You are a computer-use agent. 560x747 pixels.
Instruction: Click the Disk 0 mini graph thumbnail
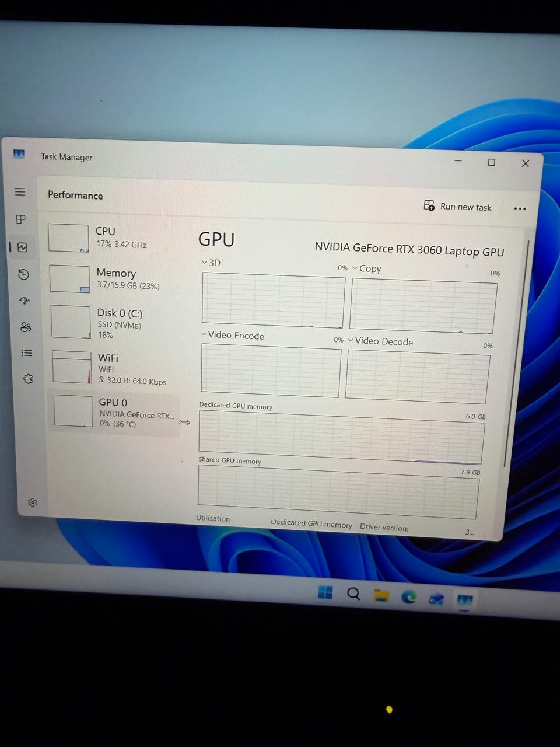tap(71, 322)
